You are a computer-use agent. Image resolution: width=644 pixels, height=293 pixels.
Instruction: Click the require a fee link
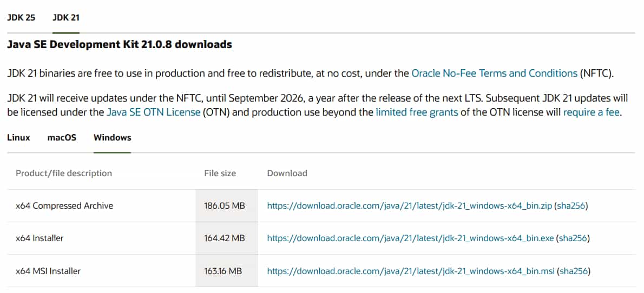(592, 112)
